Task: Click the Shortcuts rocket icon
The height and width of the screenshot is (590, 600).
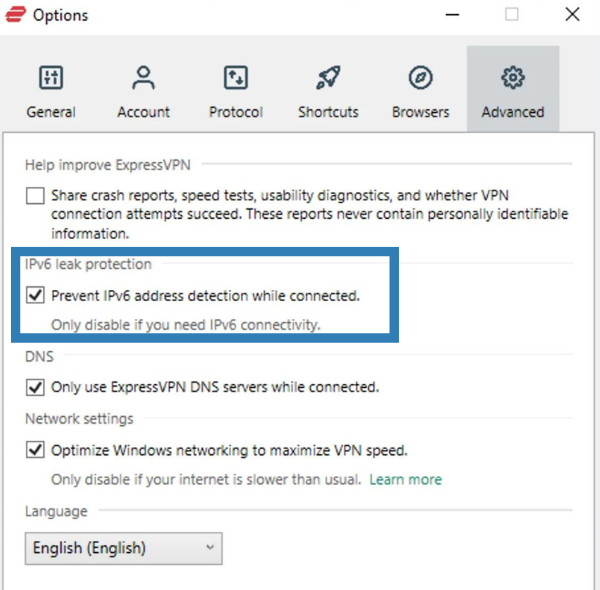Action: [328, 77]
